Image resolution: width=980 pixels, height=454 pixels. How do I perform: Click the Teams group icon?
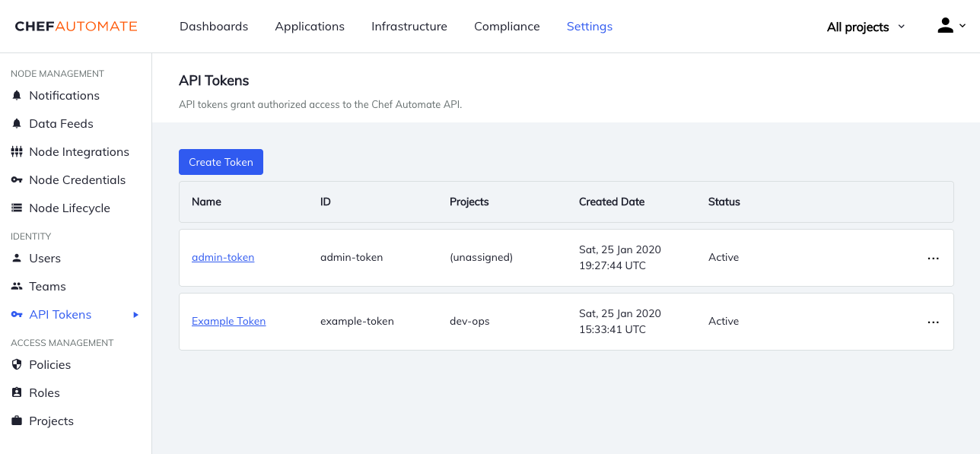pos(17,287)
